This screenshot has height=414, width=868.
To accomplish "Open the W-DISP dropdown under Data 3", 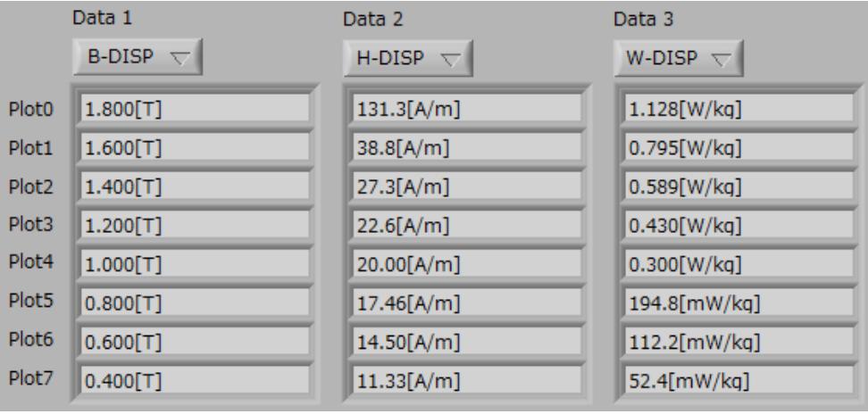I will tap(678, 58).
